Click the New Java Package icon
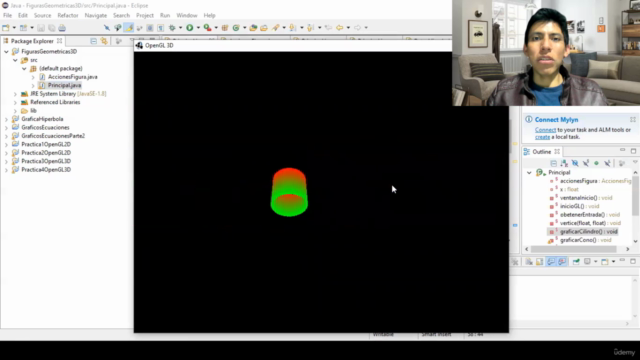The height and width of the screenshot is (360, 640). pos(225,28)
